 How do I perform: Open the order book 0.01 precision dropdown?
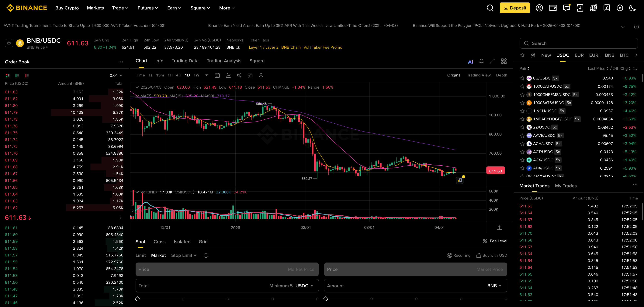[x=116, y=76]
